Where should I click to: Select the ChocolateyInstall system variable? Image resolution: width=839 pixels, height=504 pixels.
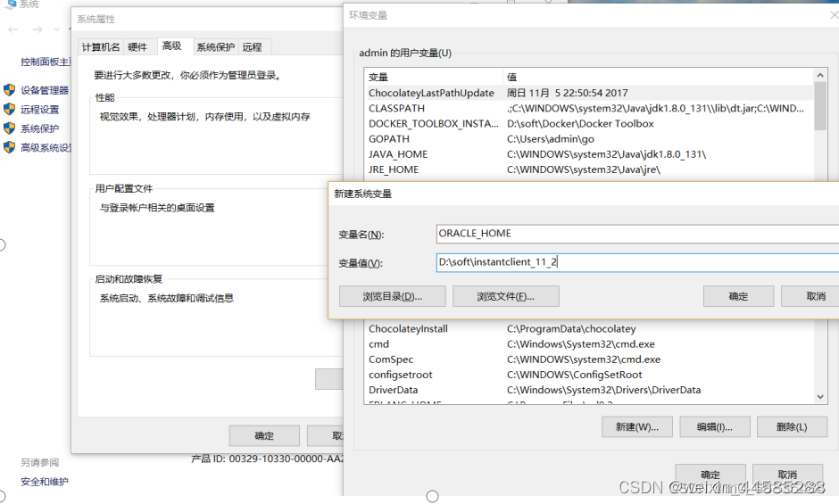coord(589,329)
